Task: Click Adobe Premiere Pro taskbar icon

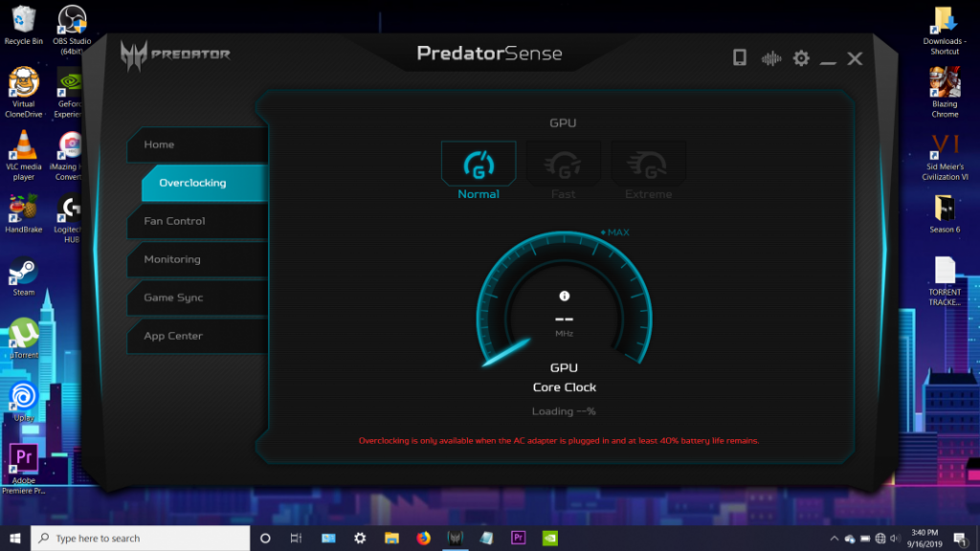Action: (x=518, y=538)
